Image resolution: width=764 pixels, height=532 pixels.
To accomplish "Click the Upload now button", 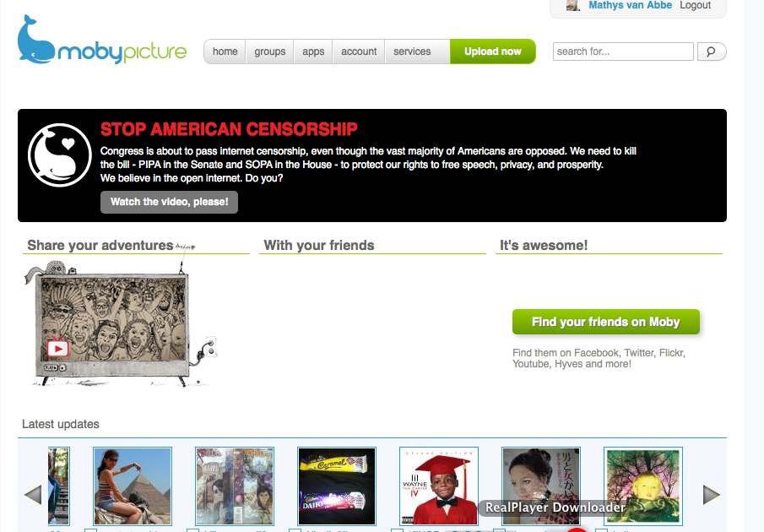I will coord(493,52).
